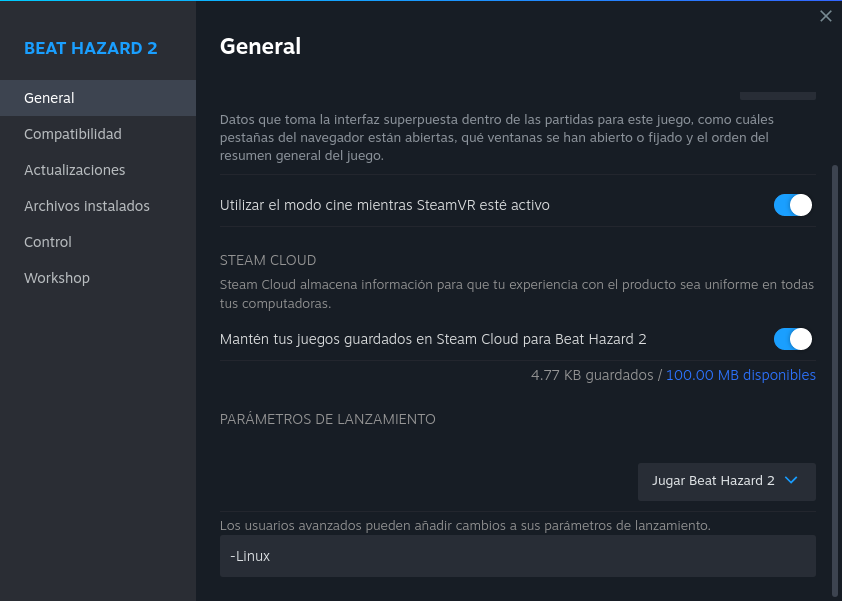Click the PARÁMETROS DE LANZAMIENTO heading
Viewport: 842px width, 601px height.
(328, 419)
